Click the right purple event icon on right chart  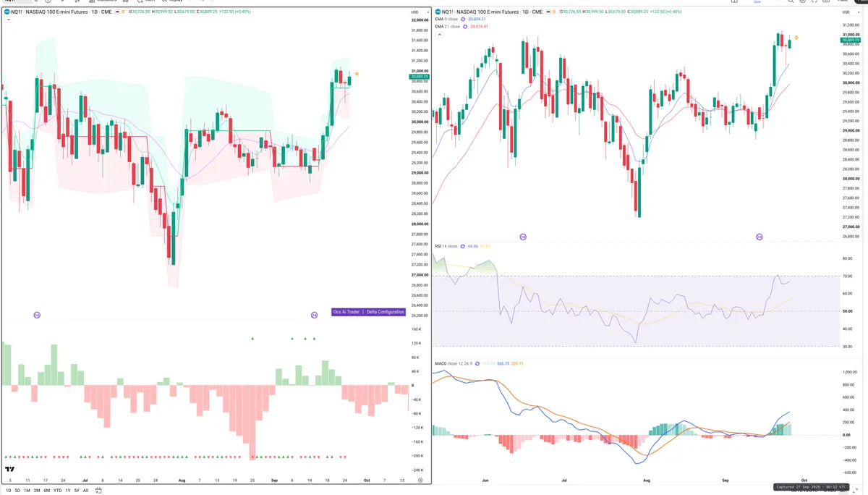click(759, 237)
